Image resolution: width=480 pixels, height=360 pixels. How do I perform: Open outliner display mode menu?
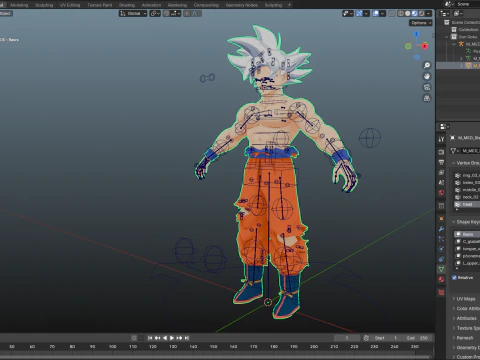444,13
